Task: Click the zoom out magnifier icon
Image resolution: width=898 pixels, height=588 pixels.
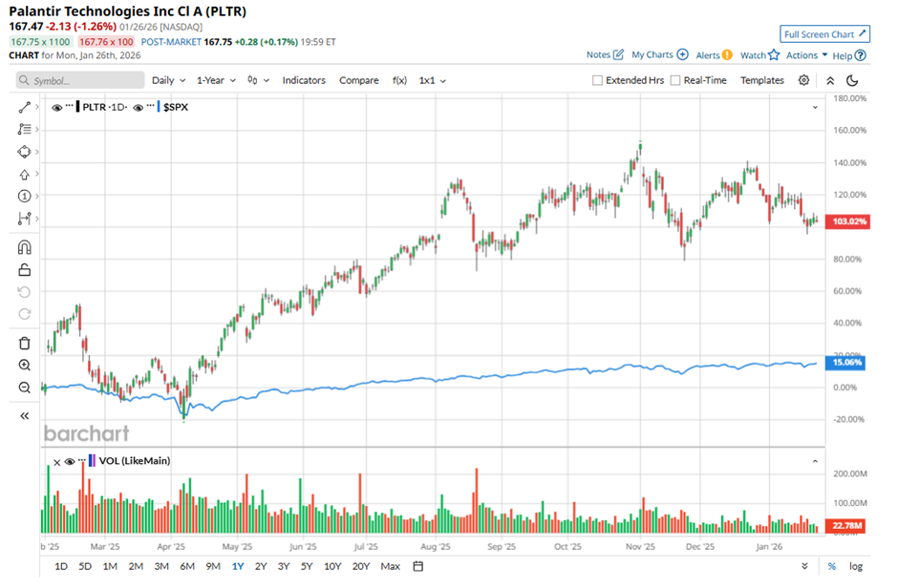Action: click(25, 388)
